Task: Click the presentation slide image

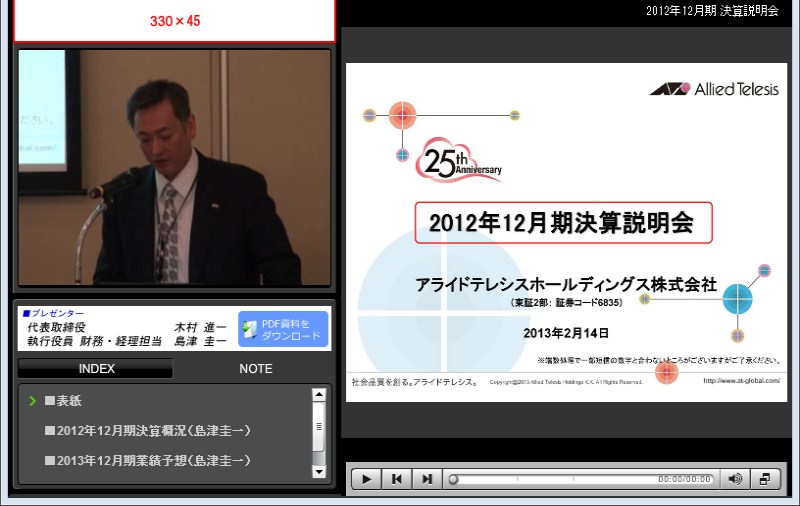Action: 566,232
